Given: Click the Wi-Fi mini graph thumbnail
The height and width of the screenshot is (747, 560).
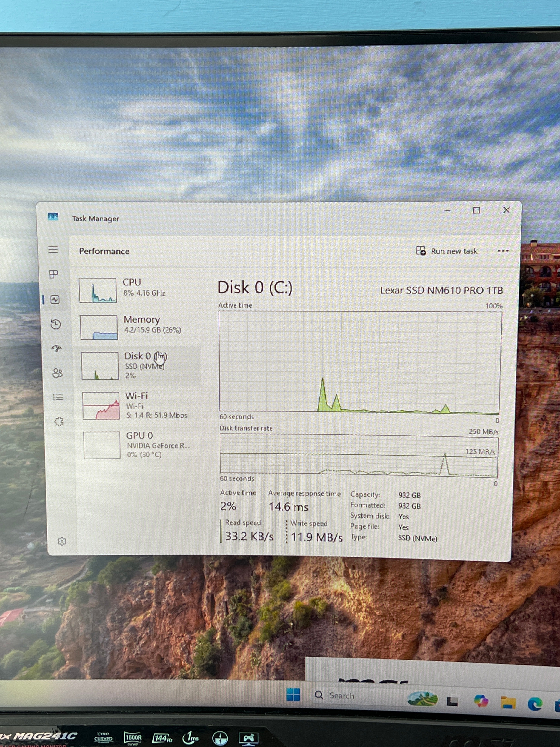Looking at the screenshot, I should [101, 406].
